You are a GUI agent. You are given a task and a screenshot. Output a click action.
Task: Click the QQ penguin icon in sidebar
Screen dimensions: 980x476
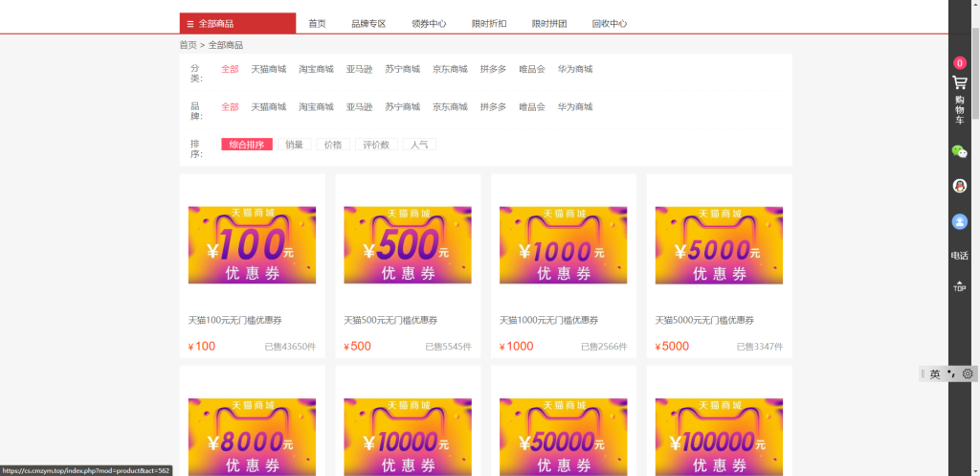pos(959,186)
